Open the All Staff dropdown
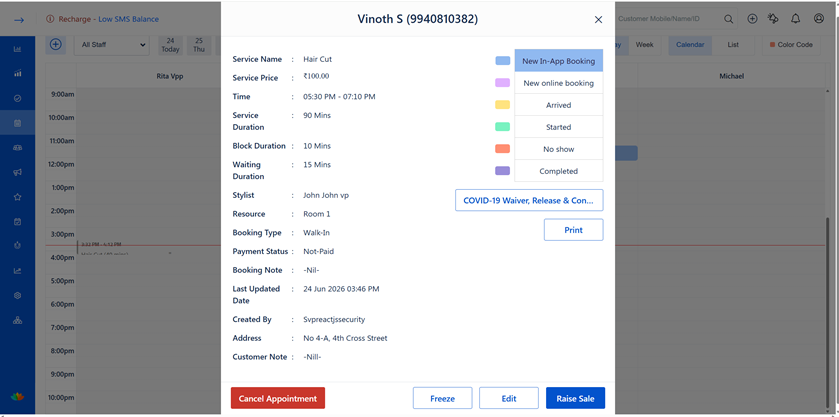The width and height of the screenshot is (839, 417). [111, 46]
